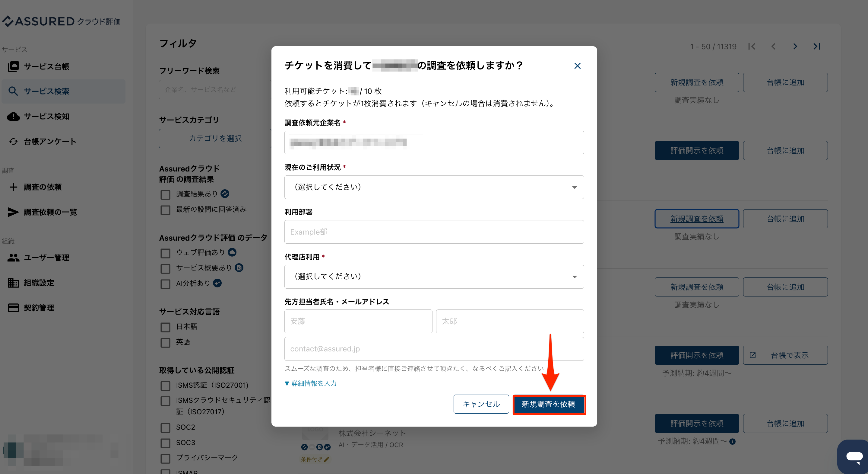This screenshot has height=474, width=868.
Task: Close the ticket request dialog
Action: point(577,66)
